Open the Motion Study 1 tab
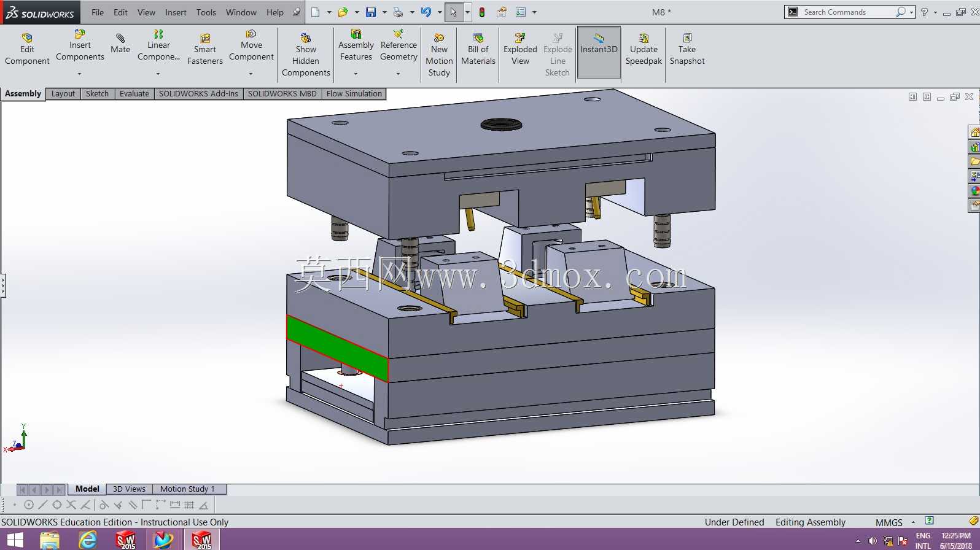Viewport: 980px width, 550px height. tap(187, 489)
